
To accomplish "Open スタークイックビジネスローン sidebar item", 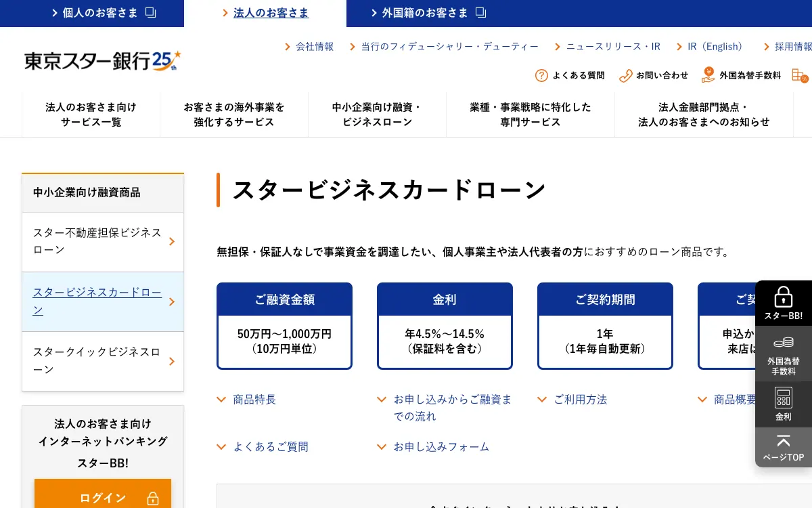I will [x=103, y=361].
